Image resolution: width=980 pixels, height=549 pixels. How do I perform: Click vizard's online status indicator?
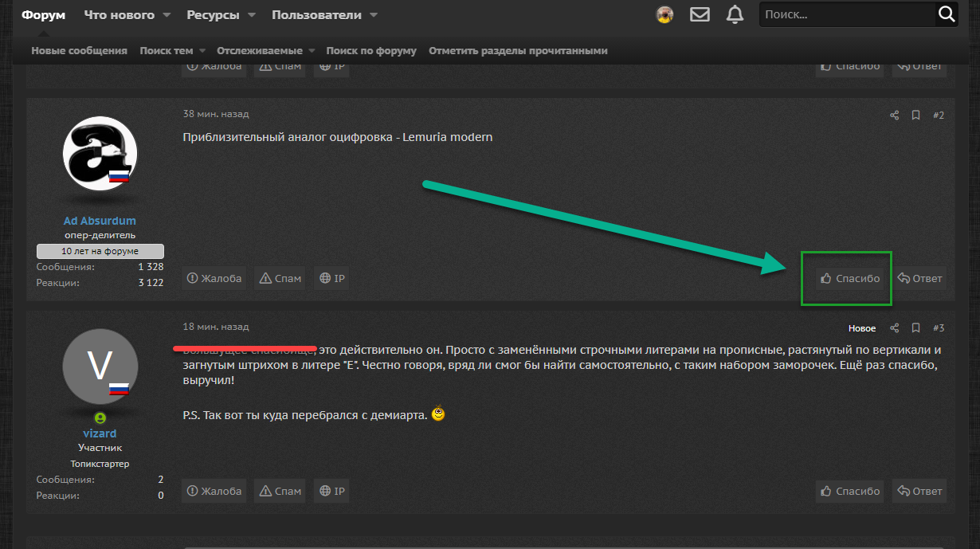tap(100, 418)
